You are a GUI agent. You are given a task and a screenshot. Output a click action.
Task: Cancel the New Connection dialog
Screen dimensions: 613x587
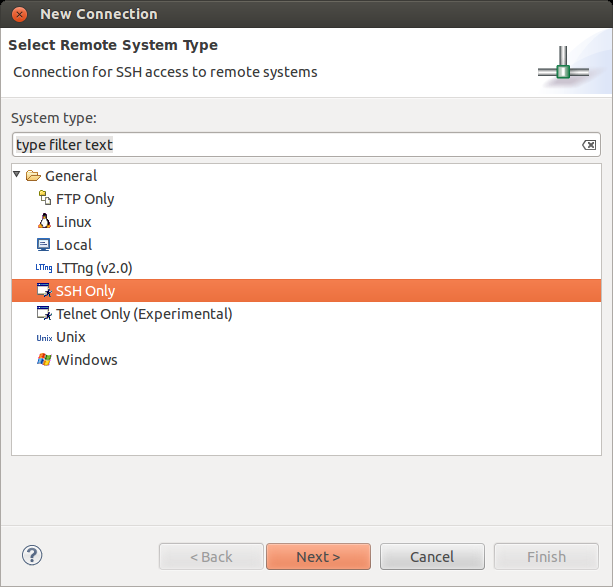click(x=432, y=557)
